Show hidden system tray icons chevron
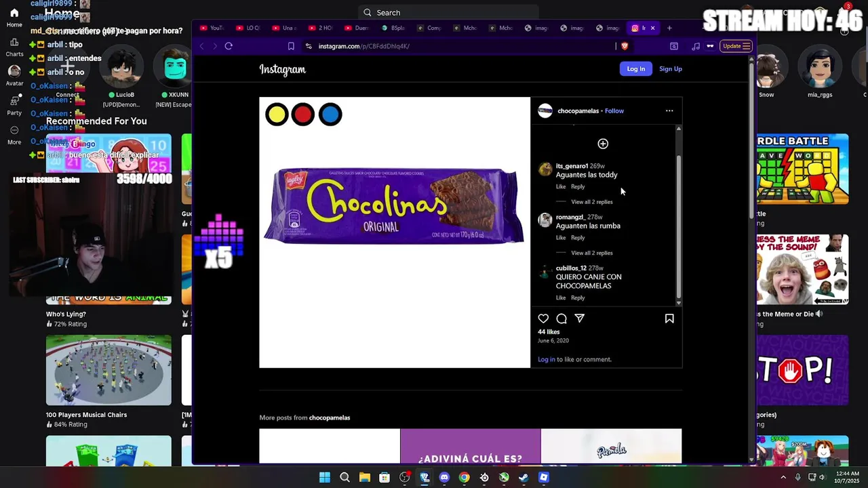The width and height of the screenshot is (868, 488). click(x=783, y=477)
